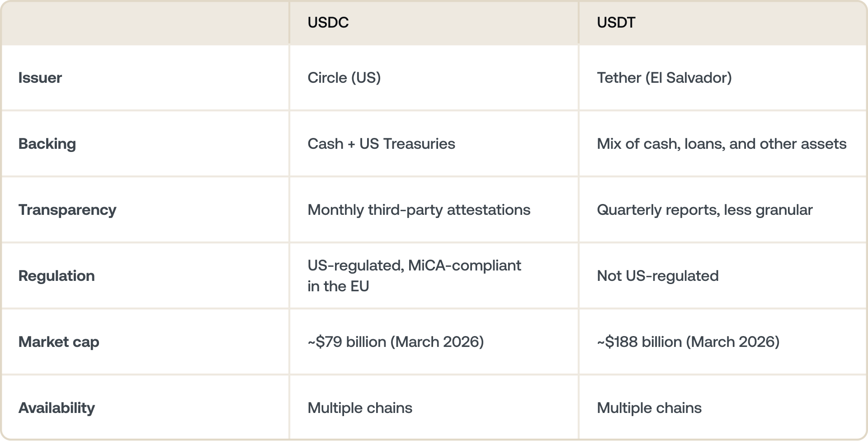Click the USDC column header

coord(328,23)
